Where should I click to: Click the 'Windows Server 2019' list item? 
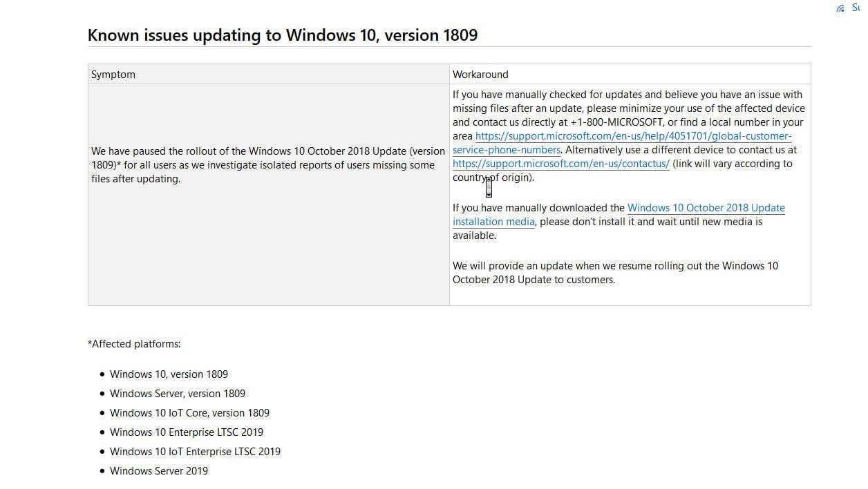159,471
